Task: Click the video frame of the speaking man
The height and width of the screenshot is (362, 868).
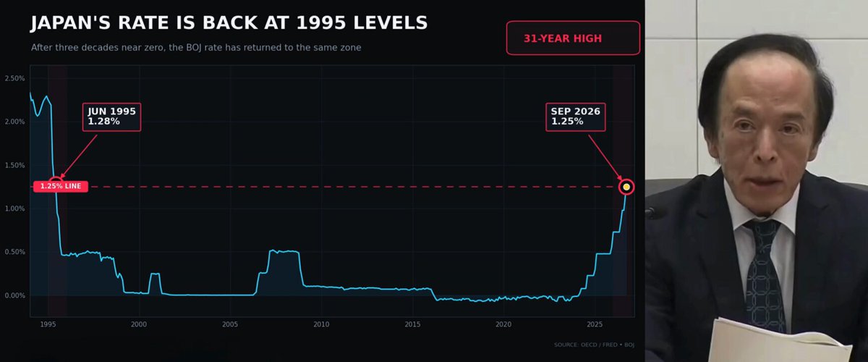Action: coord(757,181)
